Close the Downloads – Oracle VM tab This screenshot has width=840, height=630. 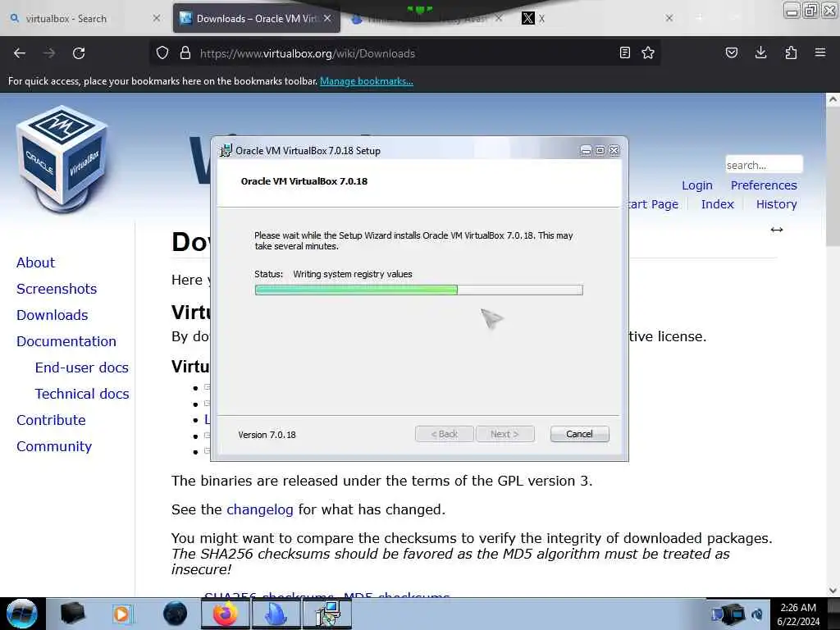327,18
